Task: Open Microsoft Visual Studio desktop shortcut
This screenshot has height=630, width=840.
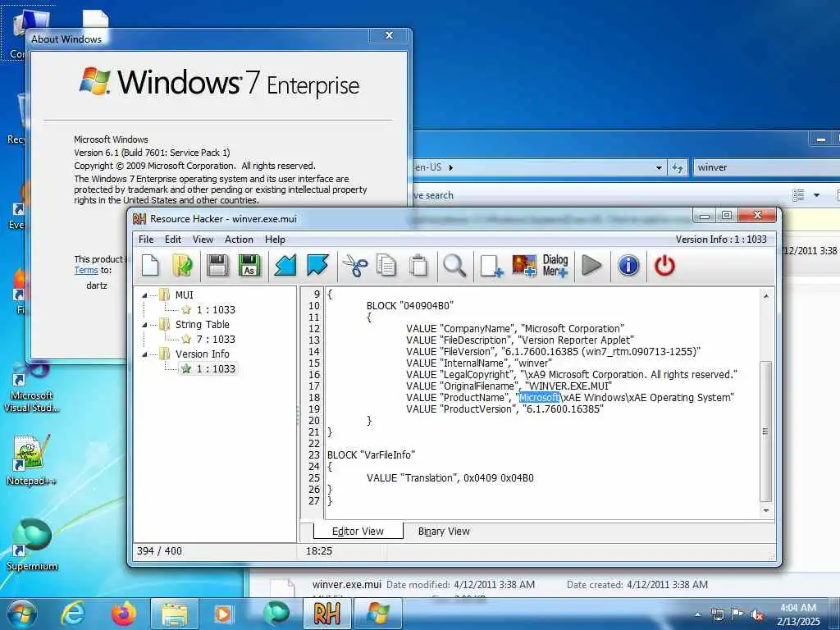Action: click(x=32, y=388)
